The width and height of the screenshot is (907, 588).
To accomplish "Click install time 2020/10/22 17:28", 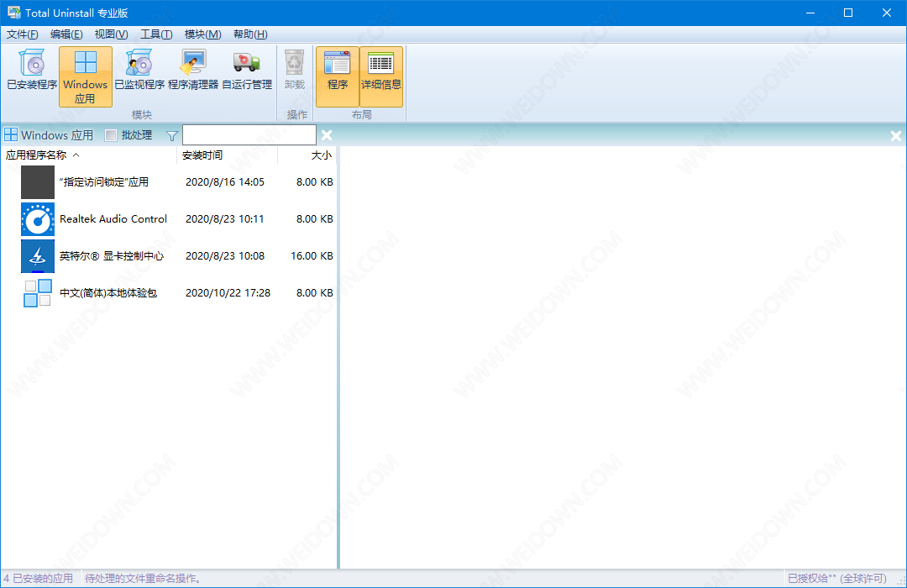I will coord(228,293).
